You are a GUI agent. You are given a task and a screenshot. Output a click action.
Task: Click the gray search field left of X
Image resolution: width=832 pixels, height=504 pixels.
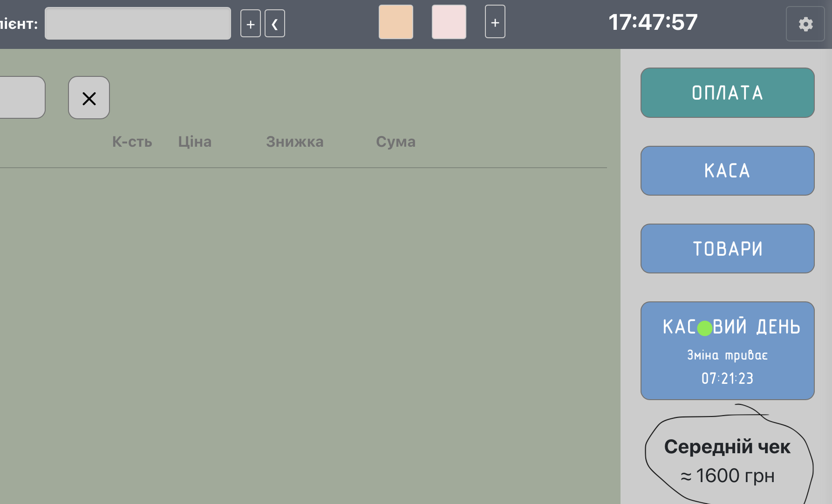21,97
